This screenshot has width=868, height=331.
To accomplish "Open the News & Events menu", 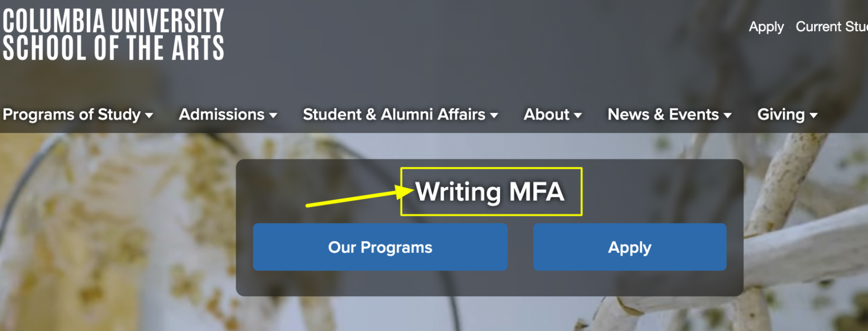I will click(663, 115).
